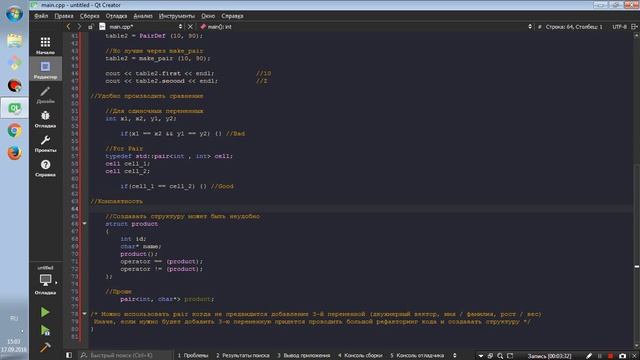Viewport: 640px width, 360px height.
Task: Build the project with hammer icon
Action: pos(45,347)
